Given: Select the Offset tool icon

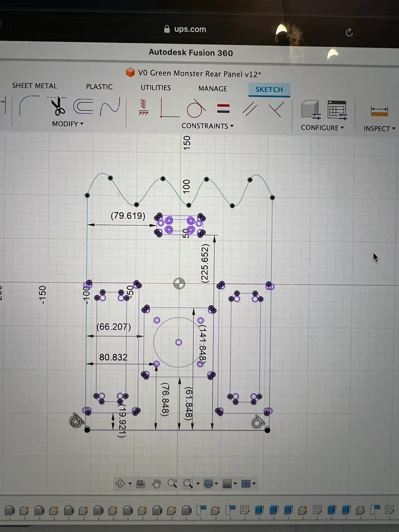Looking at the screenshot, I should tap(83, 108).
